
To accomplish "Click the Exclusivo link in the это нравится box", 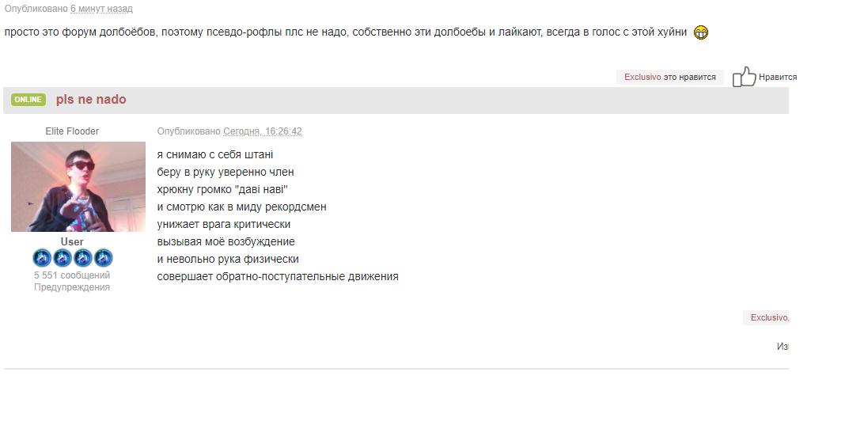I will point(642,78).
